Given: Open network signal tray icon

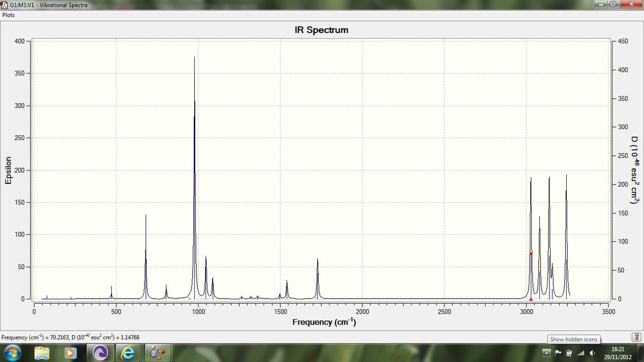Looking at the screenshot, I should click(580, 353).
